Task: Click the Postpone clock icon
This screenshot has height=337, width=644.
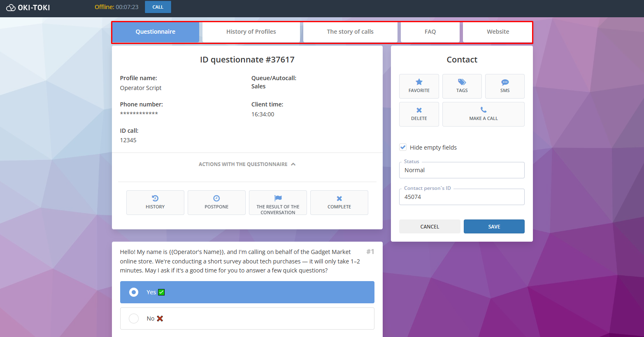Action: [x=216, y=199]
